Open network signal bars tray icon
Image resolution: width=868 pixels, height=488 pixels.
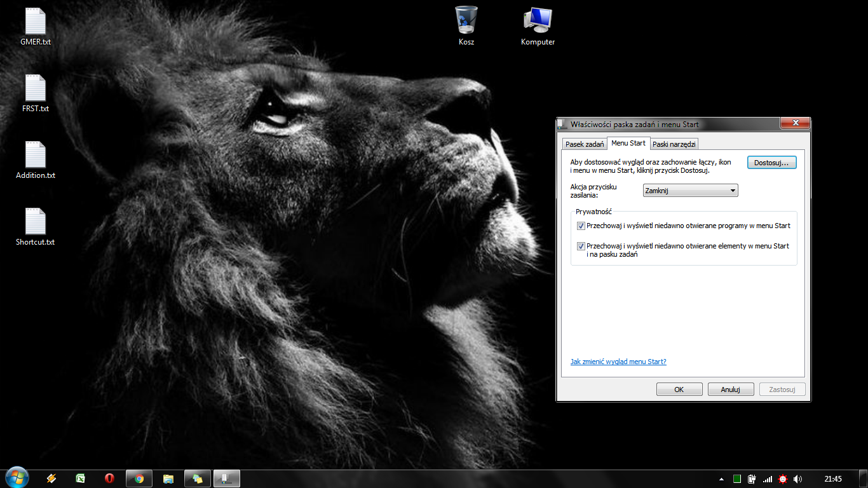click(x=768, y=479)
